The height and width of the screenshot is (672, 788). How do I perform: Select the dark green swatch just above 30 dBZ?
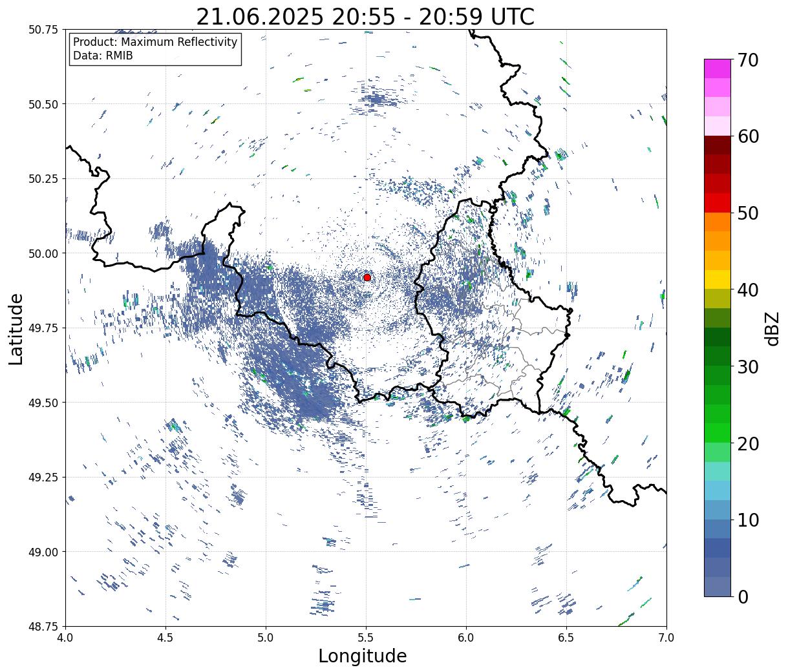click(718, 356)
